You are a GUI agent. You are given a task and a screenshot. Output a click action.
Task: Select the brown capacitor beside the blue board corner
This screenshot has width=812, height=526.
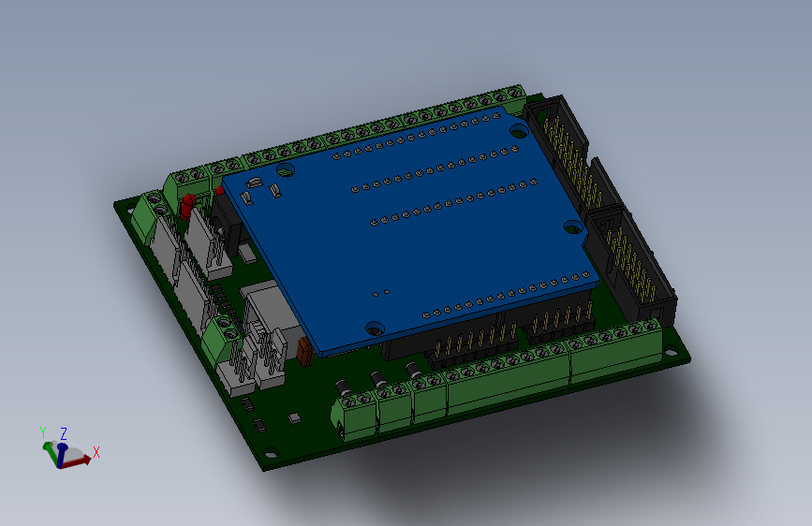pos(304,352)
